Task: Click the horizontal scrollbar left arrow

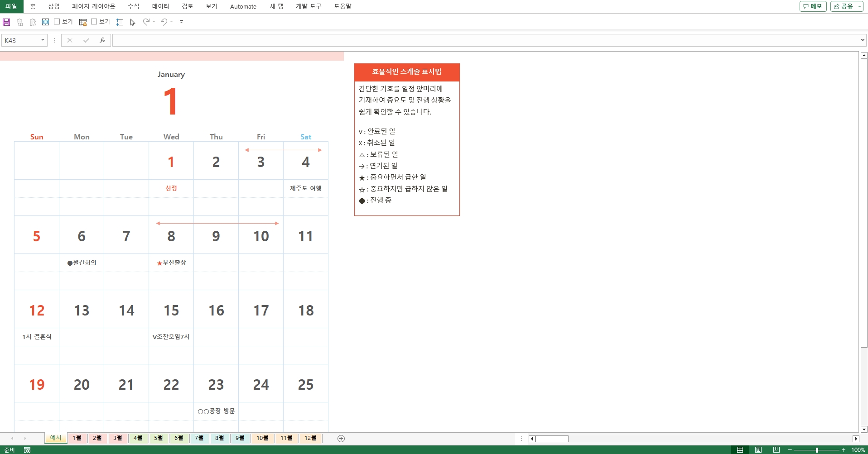Action: coord(532,439)
